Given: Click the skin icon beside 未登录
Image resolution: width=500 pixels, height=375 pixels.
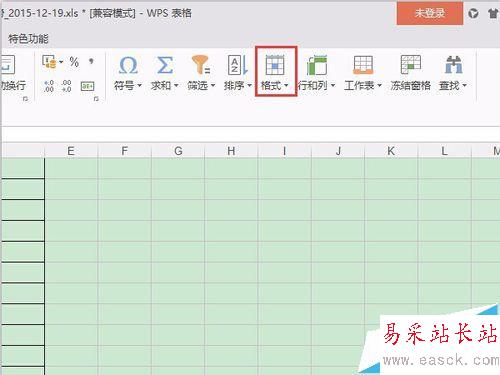Looking at the screenshot, I should point(473,14).
